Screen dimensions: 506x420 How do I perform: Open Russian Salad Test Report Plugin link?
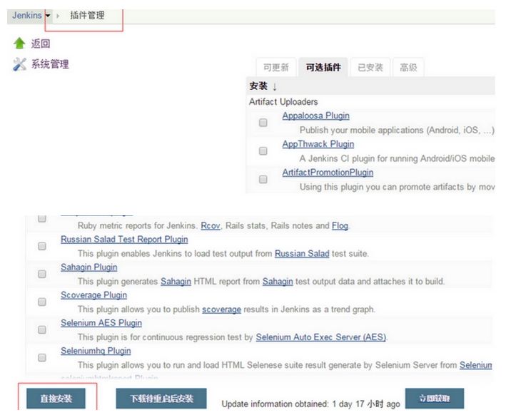tap(124, 239)
